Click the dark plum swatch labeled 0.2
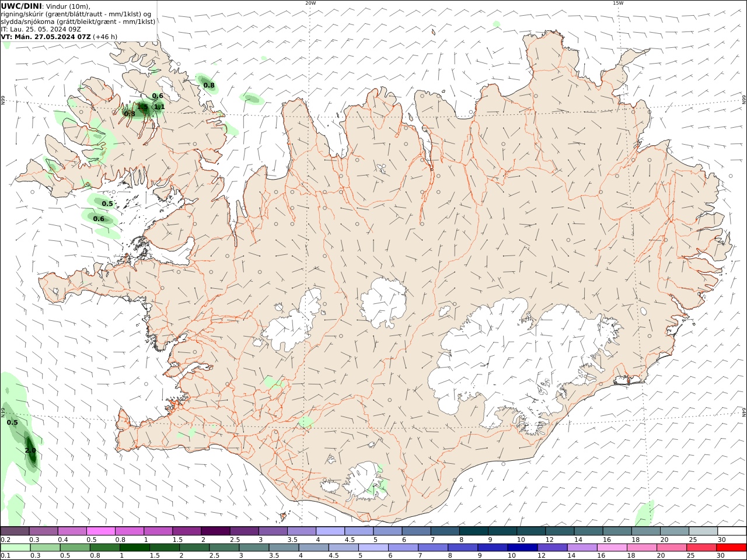The image size is (747, 560). click(15, 531)
